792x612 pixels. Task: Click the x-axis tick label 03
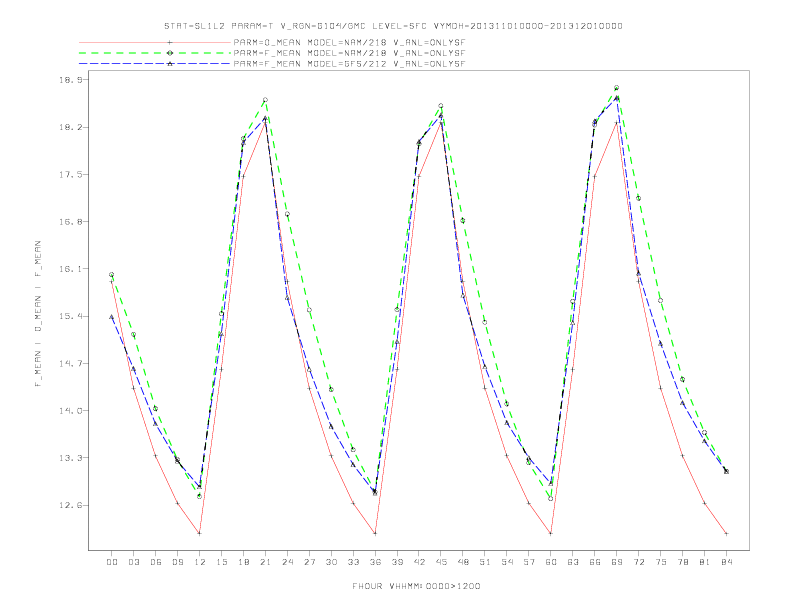pos(133,562)
